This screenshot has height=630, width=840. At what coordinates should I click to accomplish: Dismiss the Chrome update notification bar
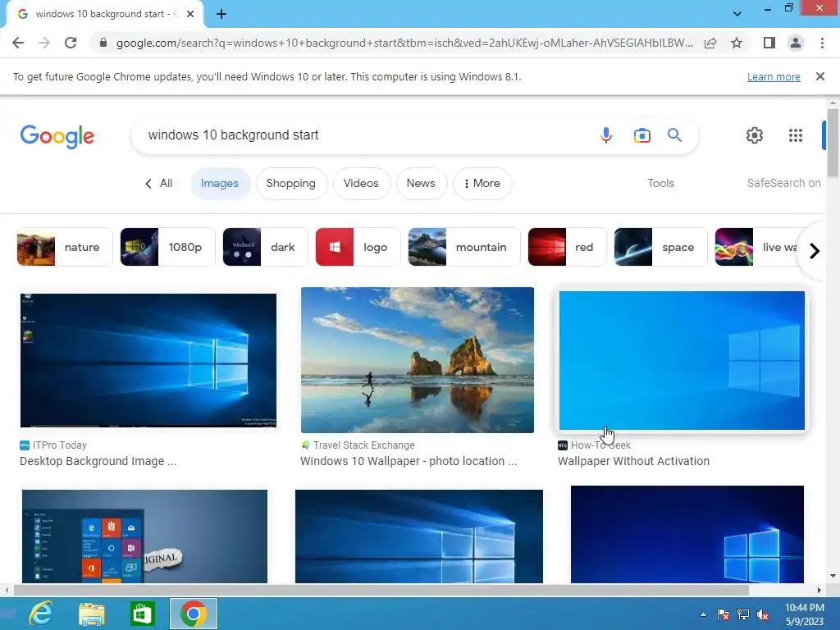pos(819,76)
